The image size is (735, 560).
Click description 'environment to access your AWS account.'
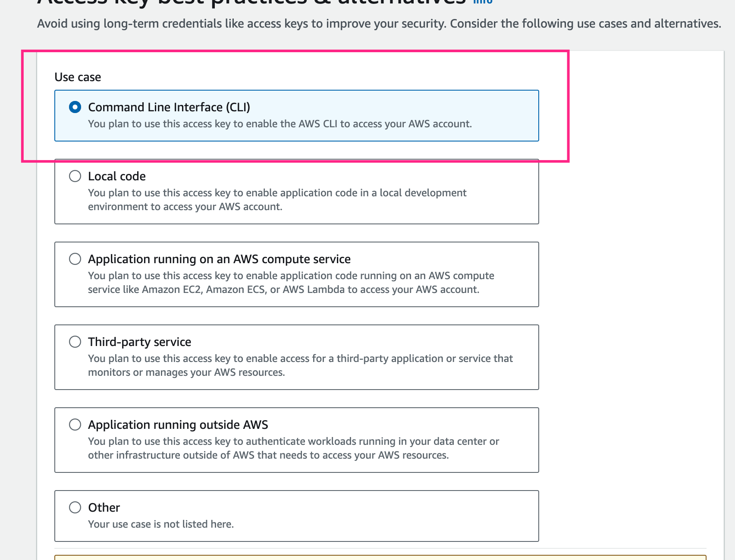[185, 207]
